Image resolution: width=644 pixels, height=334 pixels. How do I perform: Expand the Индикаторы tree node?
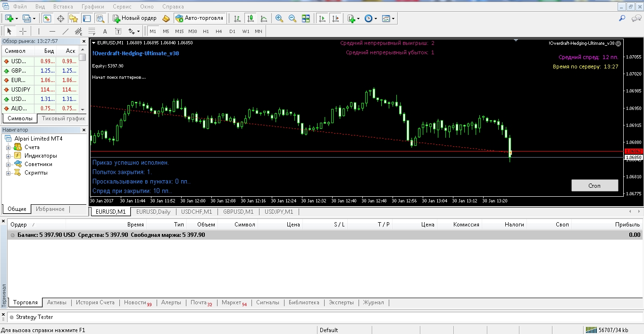click(8, 156)
